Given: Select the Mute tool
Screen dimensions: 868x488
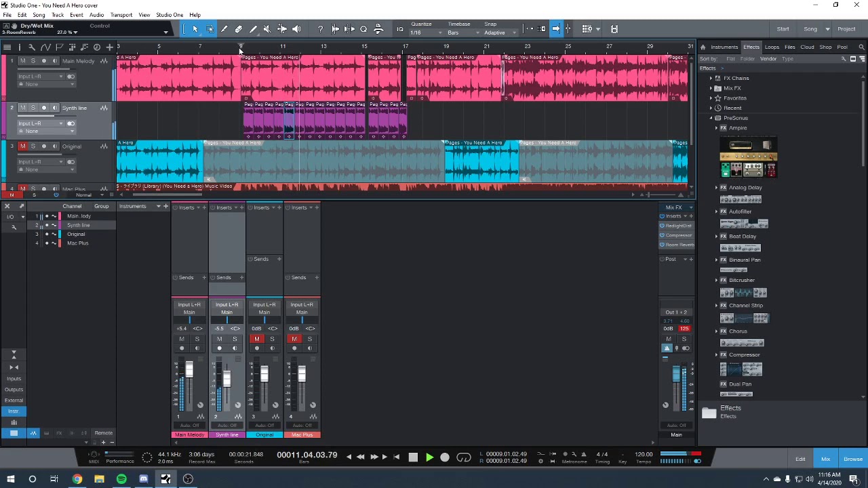Looking at the screenshot, I should [x=267, y=29].
